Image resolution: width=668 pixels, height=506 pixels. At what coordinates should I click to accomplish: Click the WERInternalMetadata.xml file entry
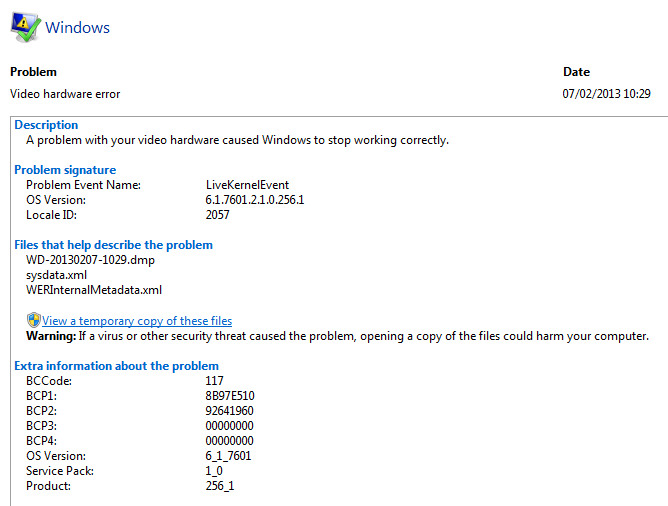click(x=94, y=290)
